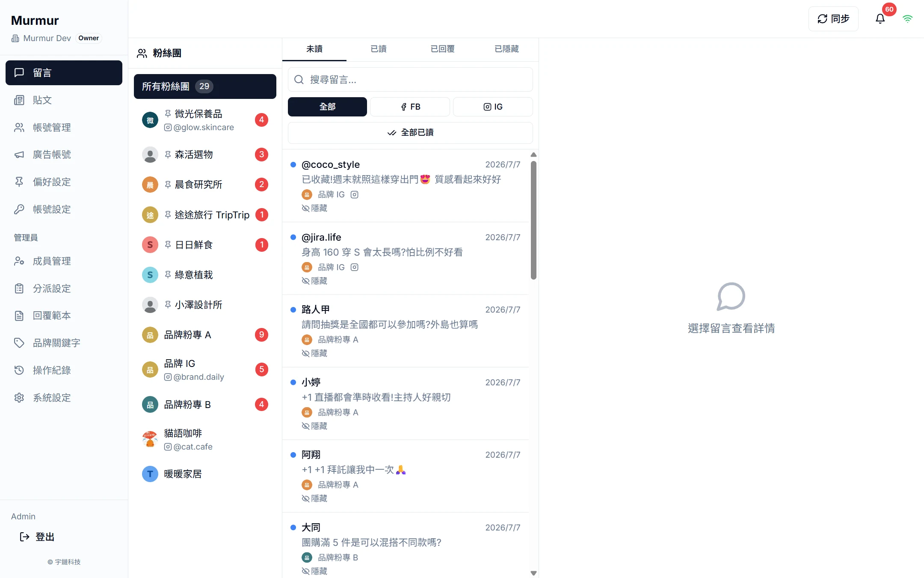
Task: Click the scrollbar down arrow in comment list
Action: (x=533, y=573)
